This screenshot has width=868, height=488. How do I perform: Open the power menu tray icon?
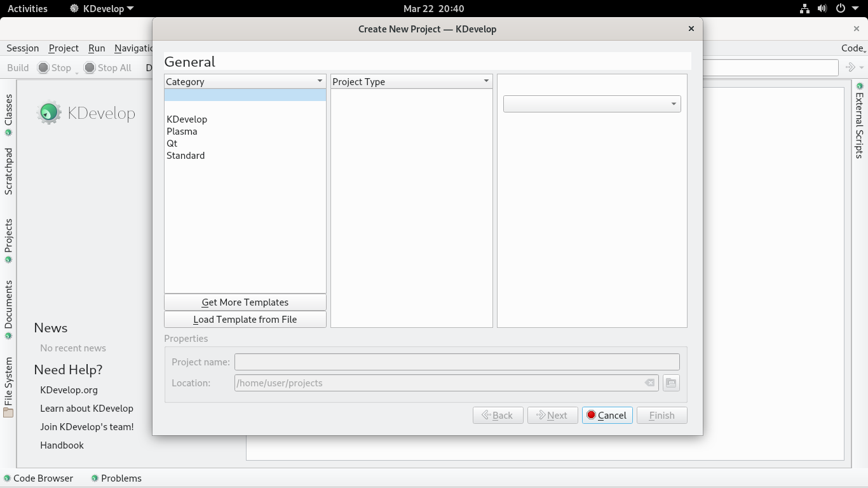coord(840,9)
